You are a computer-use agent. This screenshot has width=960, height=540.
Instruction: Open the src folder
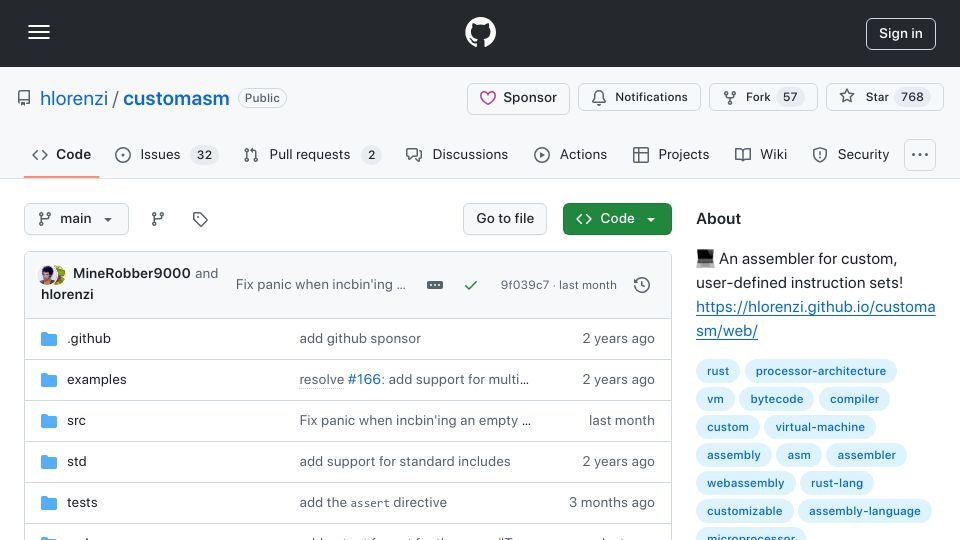[77, 421]
